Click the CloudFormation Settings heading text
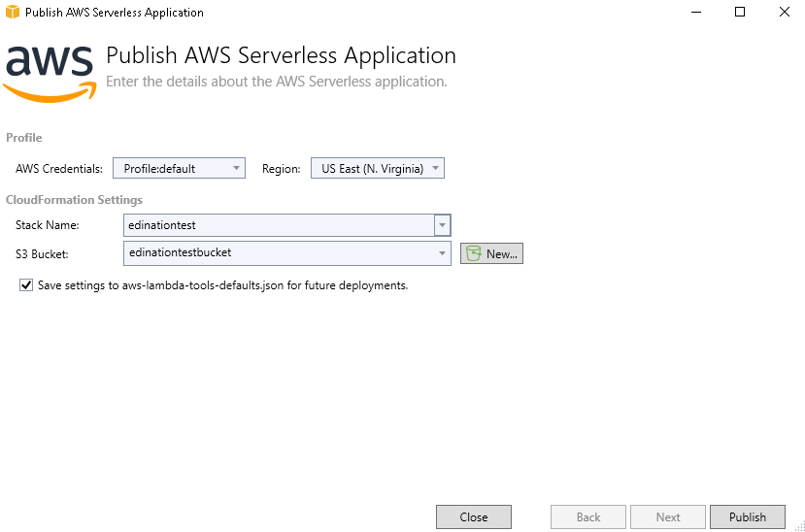 74,200
